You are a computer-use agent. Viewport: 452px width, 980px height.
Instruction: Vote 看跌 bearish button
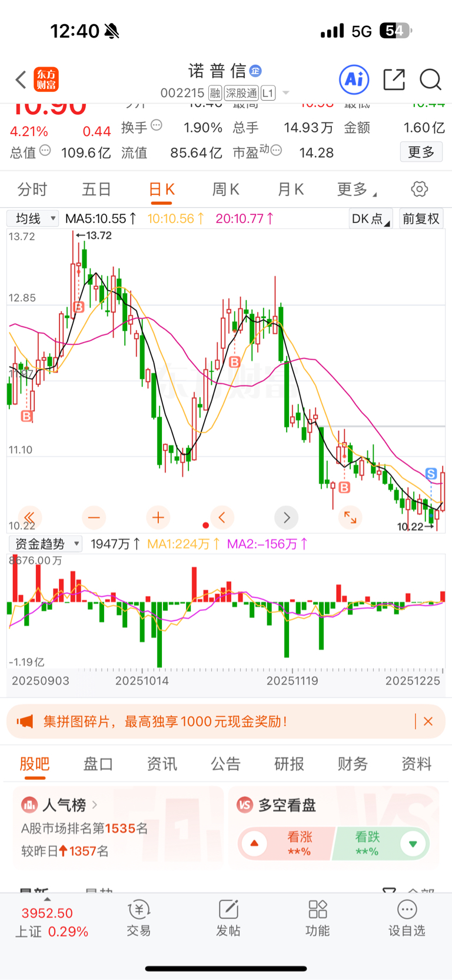[x=382, y=843]
